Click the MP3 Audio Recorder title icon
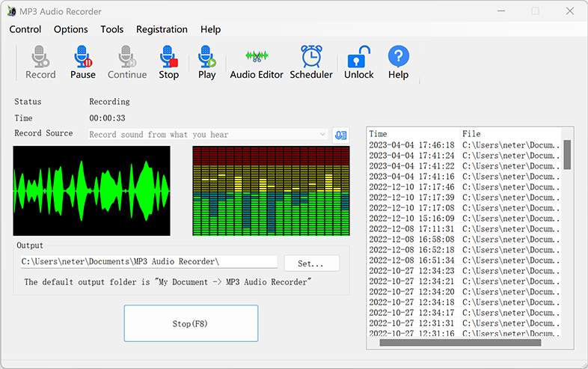This screenshot has height=369, width=588. (12, 11)
